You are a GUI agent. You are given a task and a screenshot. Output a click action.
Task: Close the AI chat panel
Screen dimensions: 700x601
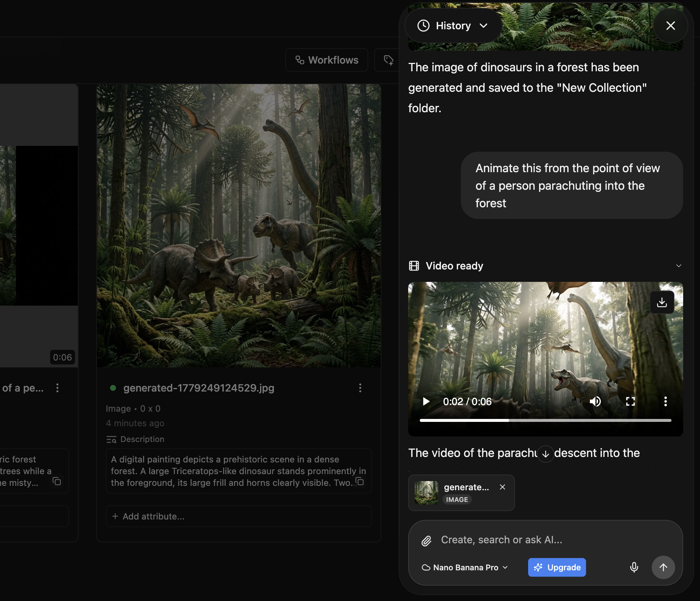point(670,26)
